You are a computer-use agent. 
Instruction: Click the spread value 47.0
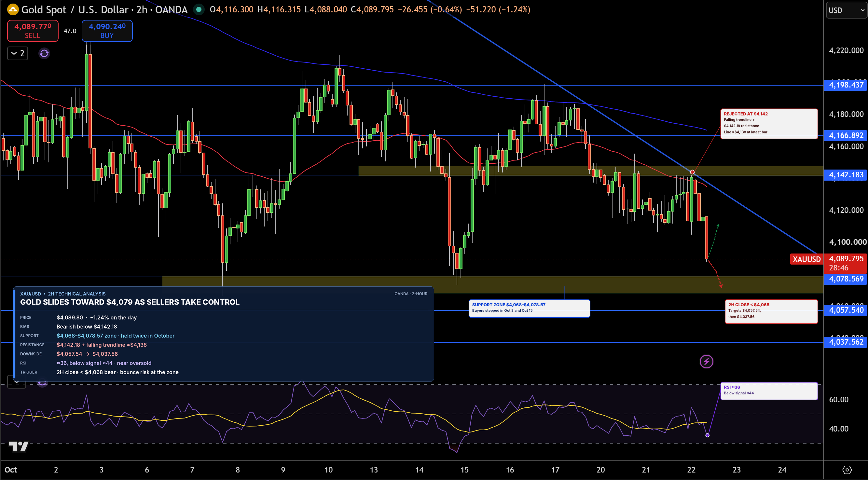70,31
